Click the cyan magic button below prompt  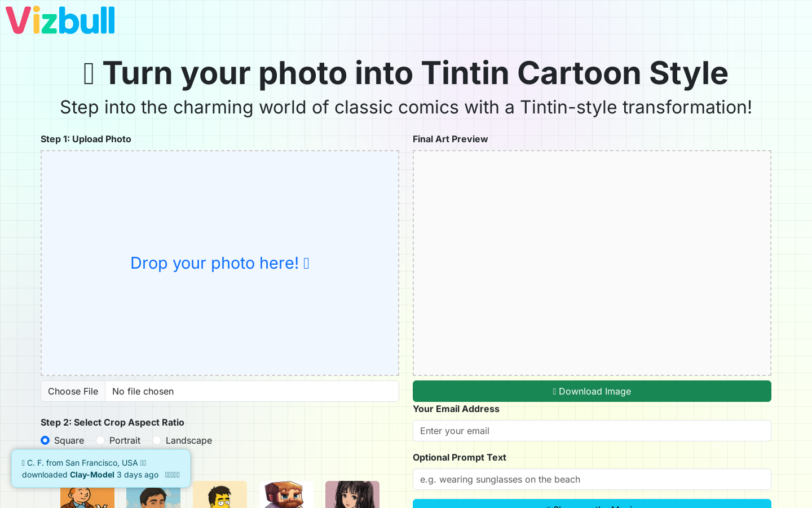pos(592,503)
